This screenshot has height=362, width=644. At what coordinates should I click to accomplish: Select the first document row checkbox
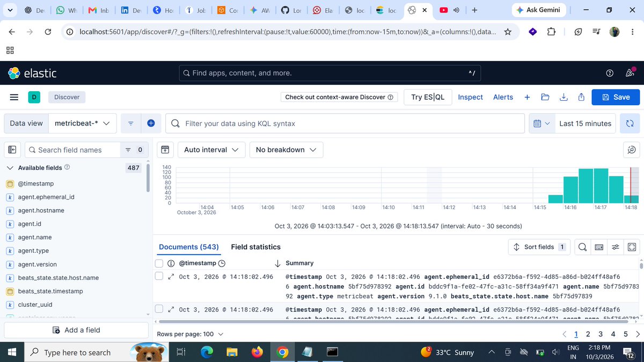159,276
